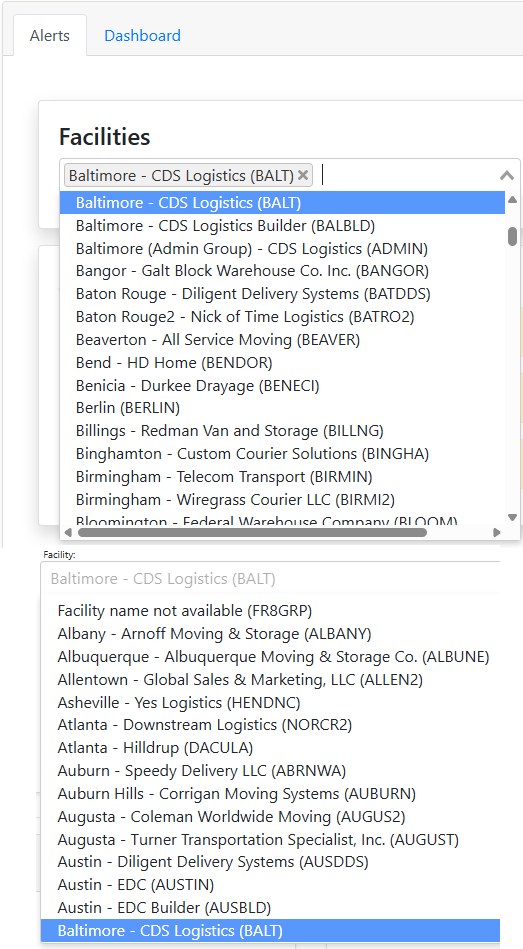The image size is (523, 949).
Task: Select Billings - Redman Van and Storage (BILLNG)
Action: click(x=282, y=431)
